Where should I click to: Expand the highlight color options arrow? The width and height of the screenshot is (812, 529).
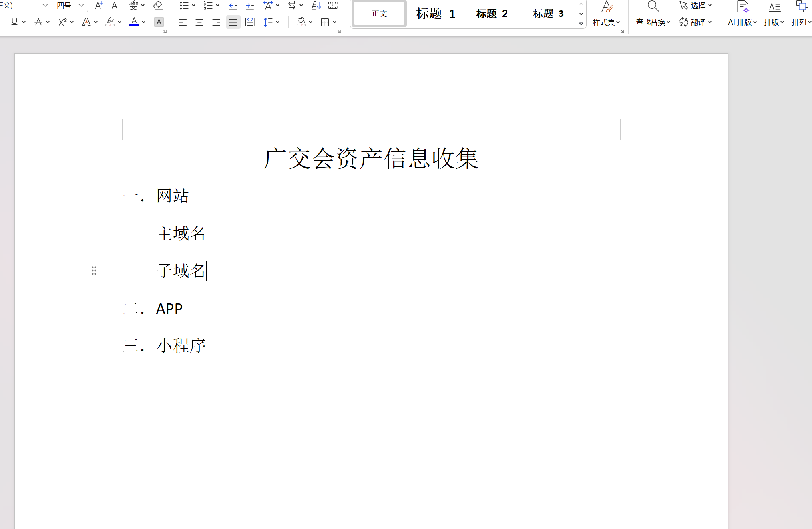120,22
